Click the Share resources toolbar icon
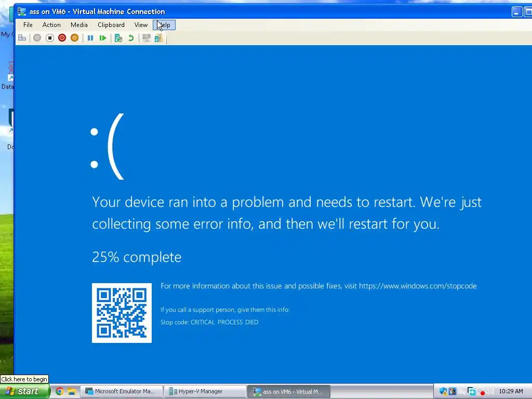Image resolution: width=532 pixels, height=399 pixels. [158, 38]
